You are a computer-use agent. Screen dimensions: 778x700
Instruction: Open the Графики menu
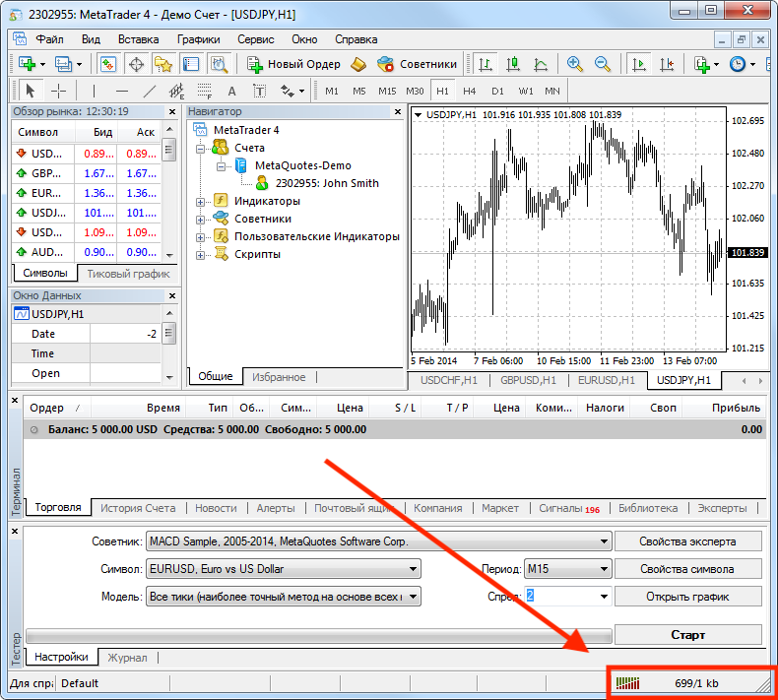199,39
